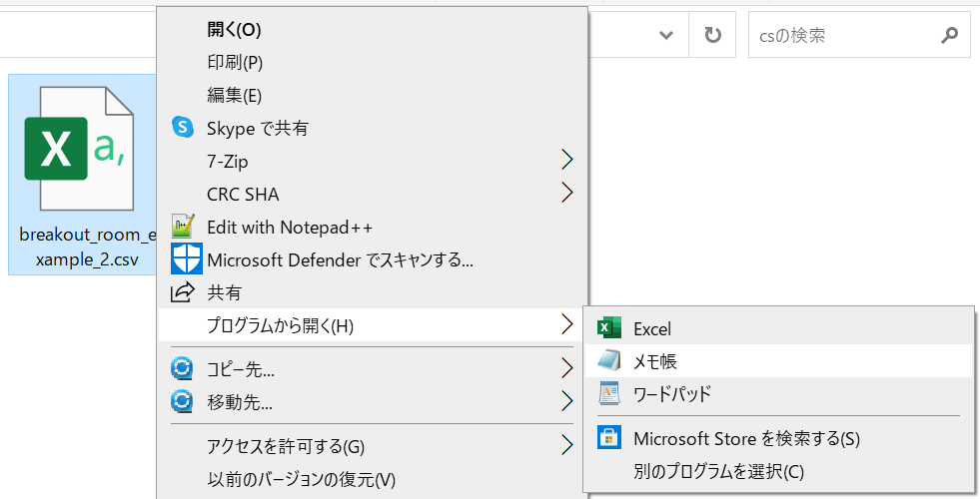Choose 別のプログラムを選択(C)
980x499 pixels.
tap(779, 471)
